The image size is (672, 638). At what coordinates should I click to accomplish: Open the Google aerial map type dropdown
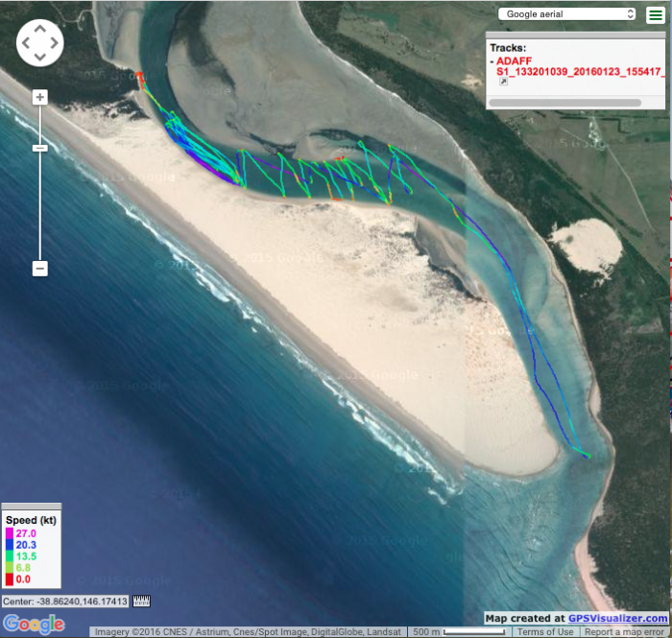click(x=567, y=14)
